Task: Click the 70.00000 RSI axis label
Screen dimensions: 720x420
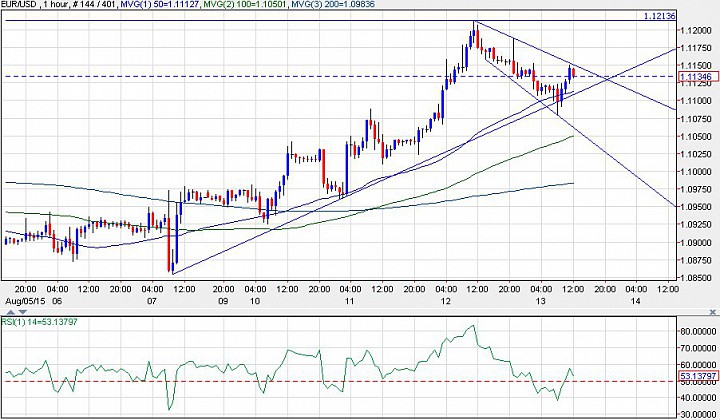Action: [698, 348]
